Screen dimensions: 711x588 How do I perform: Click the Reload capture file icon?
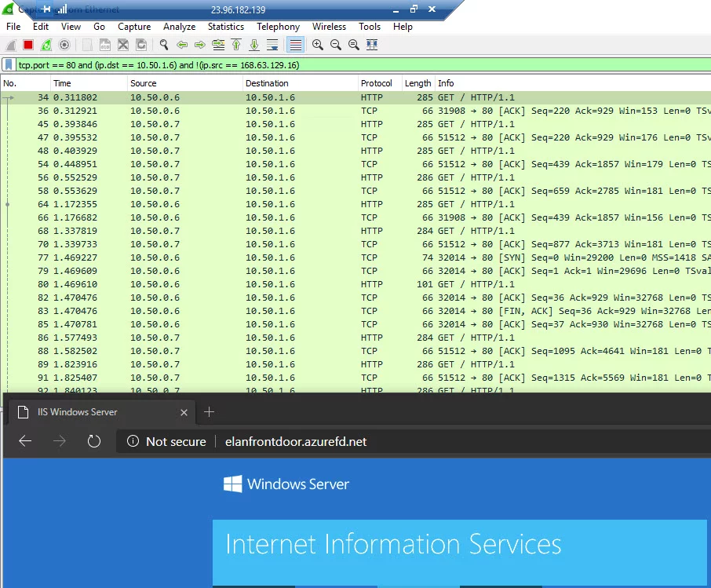pos(141,45)
